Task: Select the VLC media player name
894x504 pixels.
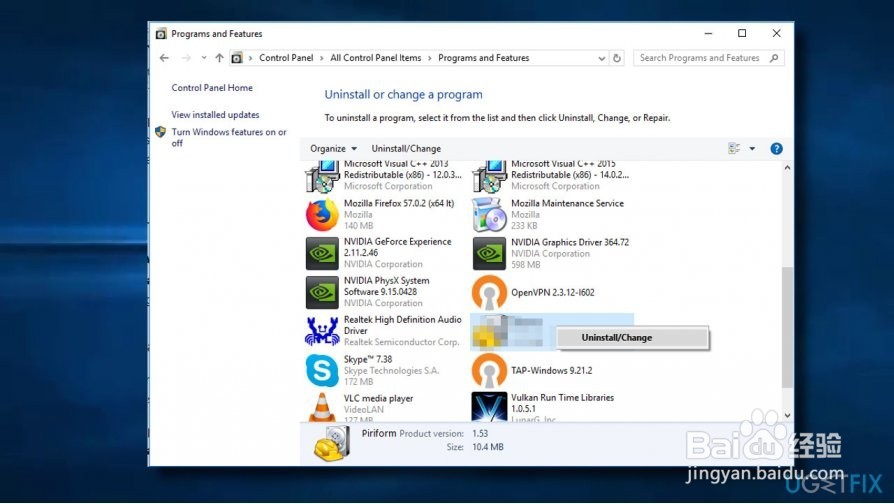Action: (x=379, y=399)
